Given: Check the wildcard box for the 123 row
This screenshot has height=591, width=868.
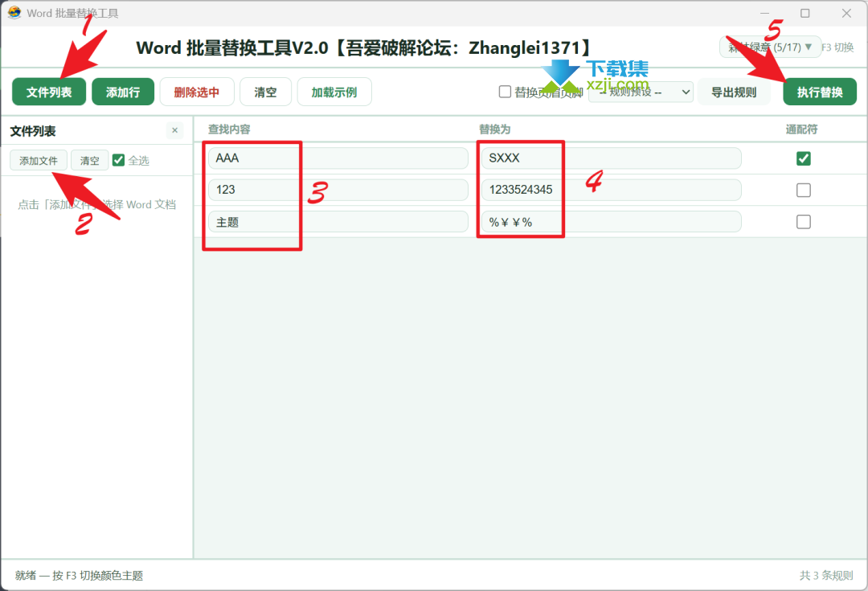Looking at the screenshot, I should (x=803, y=190).
